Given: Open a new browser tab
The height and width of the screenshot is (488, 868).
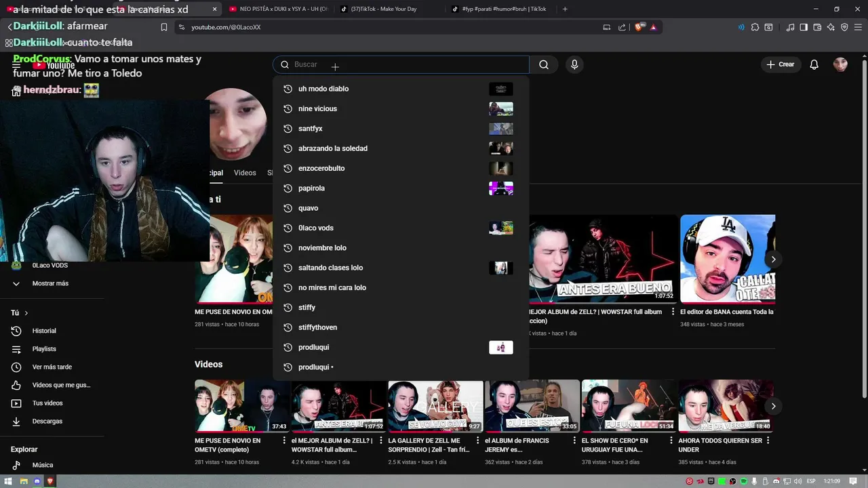Looking at the screenshot, I should click(565, 9).
